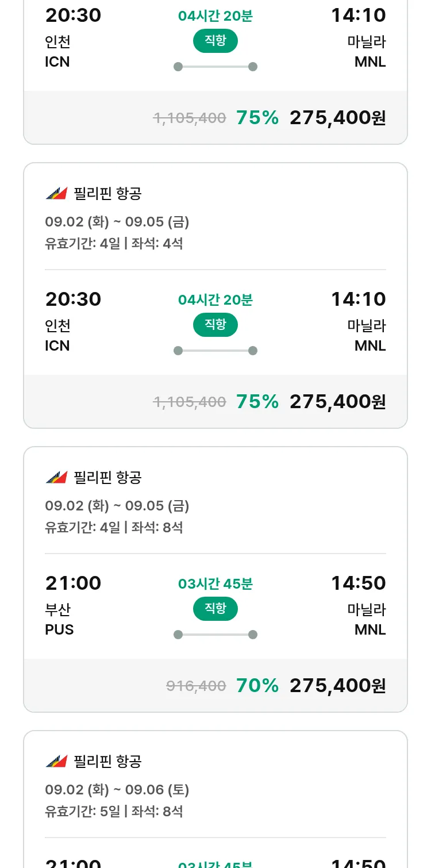The image size is (431, 868).
Task: Select the 09.02 (화) ~ 09.06 (토) date range
Action: 117,790
